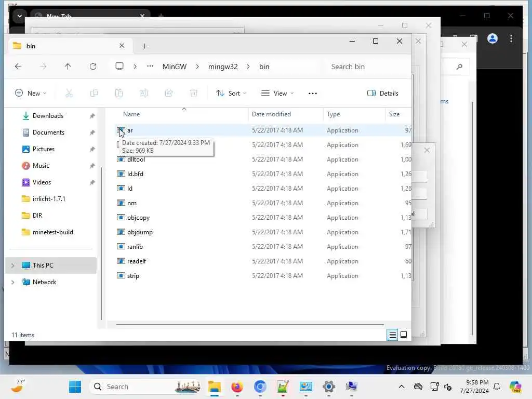Screen dimensions: 532x399
Task: Refresh the bin folder view
Action: coord(93,66)
